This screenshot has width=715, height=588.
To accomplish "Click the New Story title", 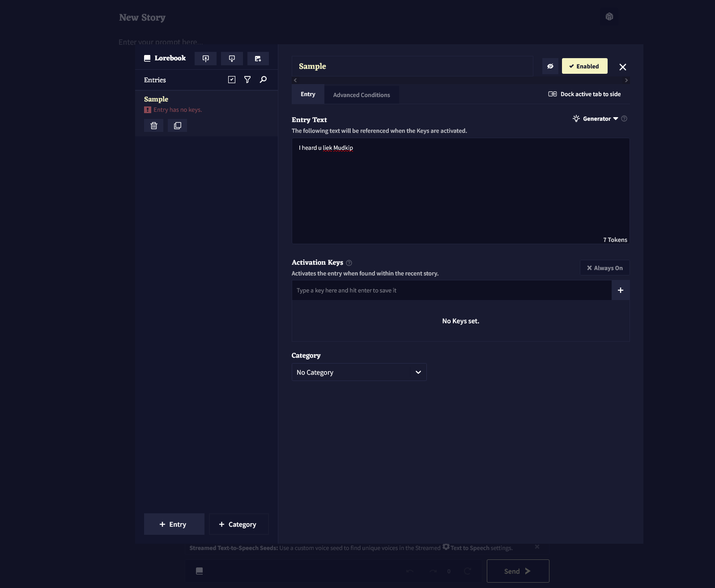I will (x=142, y=17).
